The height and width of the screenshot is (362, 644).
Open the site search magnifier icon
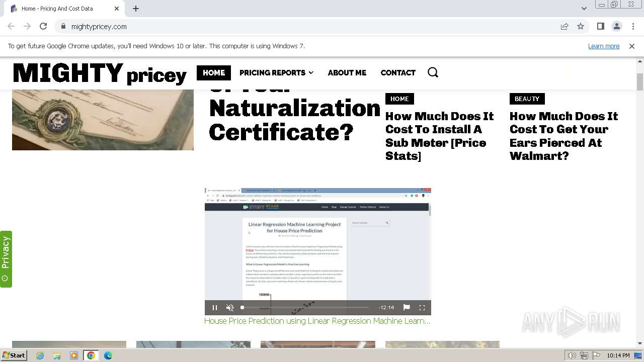(x=433, y=72)
